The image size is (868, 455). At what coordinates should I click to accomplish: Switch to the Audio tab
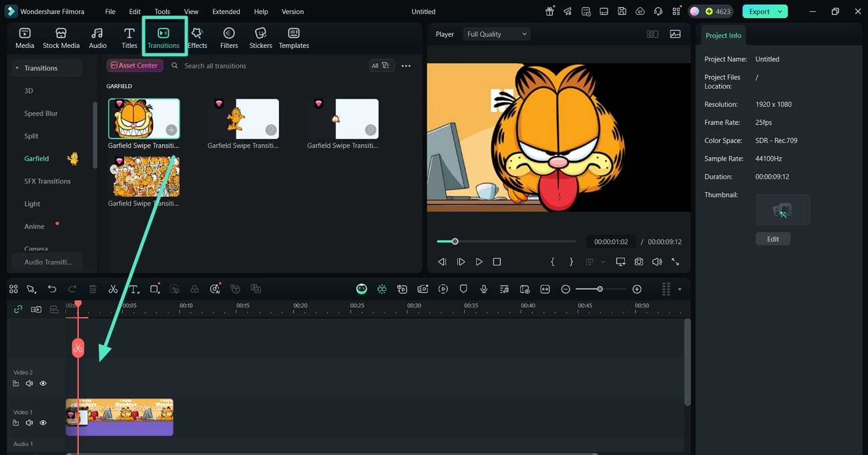tap(97, 38)
